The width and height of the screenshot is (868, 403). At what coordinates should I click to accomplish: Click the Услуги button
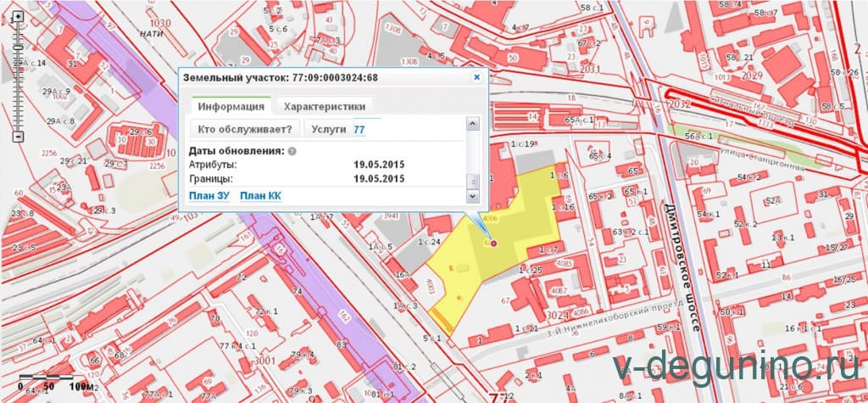328,130
